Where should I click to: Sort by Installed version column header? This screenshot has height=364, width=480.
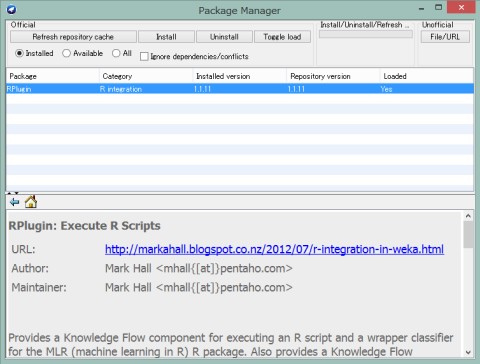(x=240, y=76)
